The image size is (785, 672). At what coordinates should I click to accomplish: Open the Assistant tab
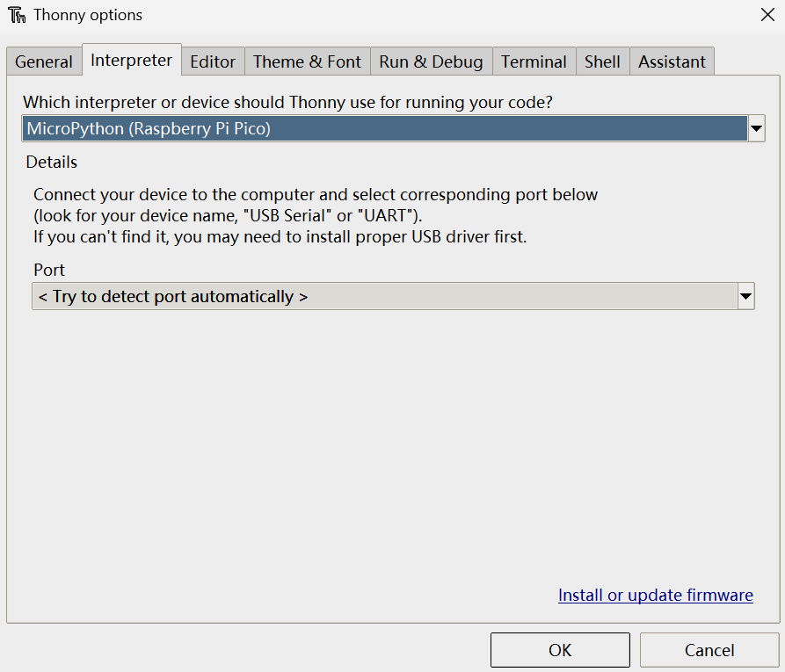click(x=672, y=61)
